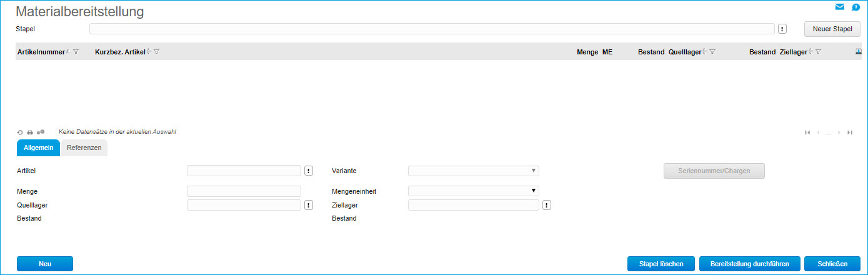The width and height of the screenshot is (868, 275).
Task: Open the table column settings icon
Action: coord(858,52)
